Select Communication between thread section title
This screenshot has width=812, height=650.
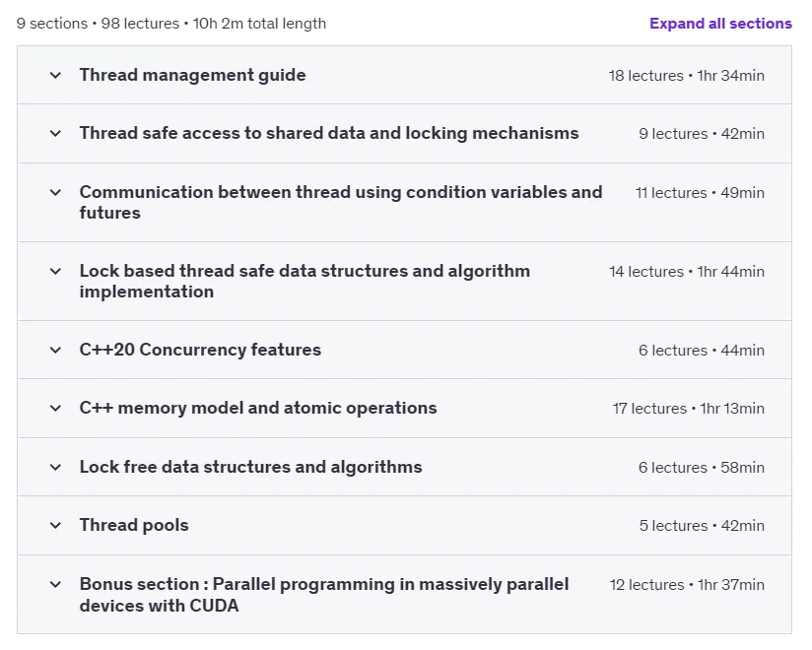pos(341,202)
